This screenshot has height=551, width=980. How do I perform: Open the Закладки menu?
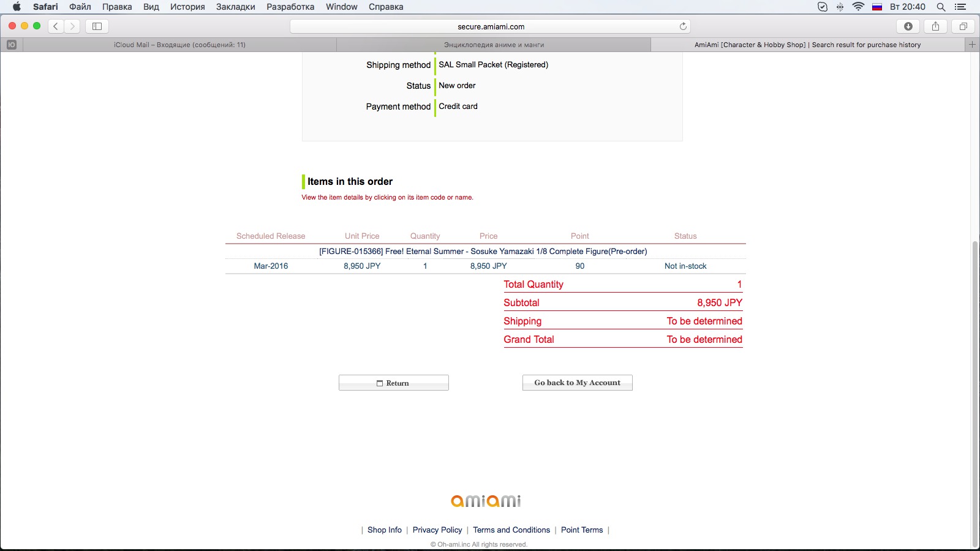click(235, 7)
